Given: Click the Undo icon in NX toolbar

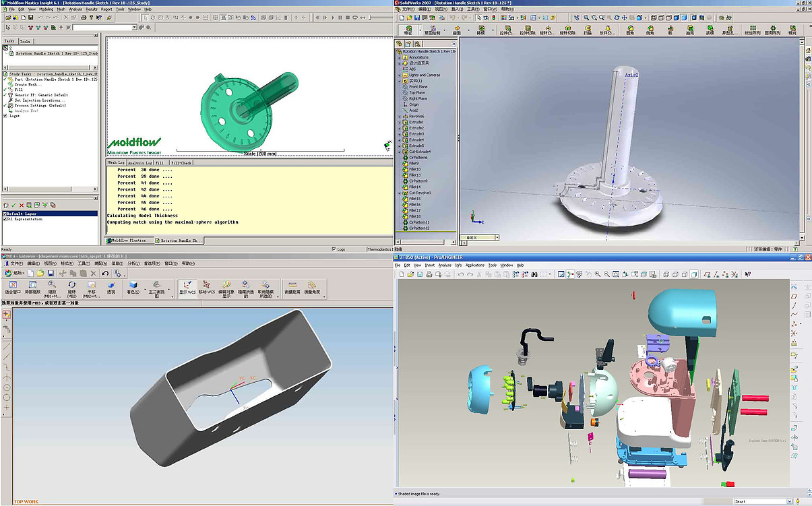Looking at the screenshot, I should click(x=105, y=273).
